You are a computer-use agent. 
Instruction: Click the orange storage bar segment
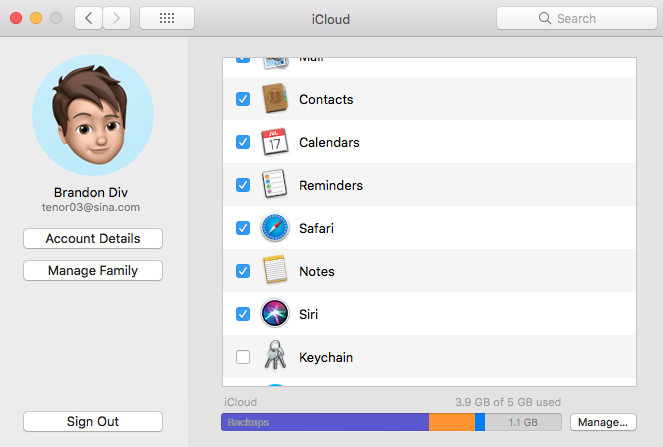pyautogui.click(x=452, y=422)
